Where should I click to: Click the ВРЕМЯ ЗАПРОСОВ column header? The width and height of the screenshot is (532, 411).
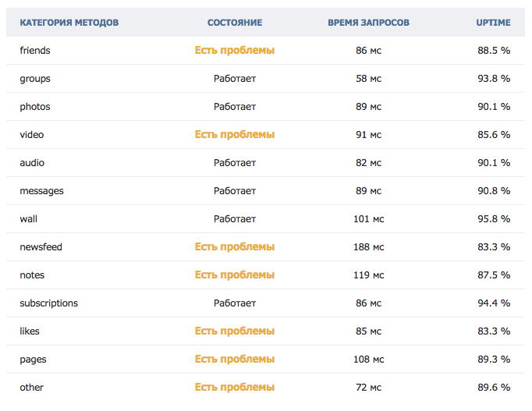tap(368, 23)
